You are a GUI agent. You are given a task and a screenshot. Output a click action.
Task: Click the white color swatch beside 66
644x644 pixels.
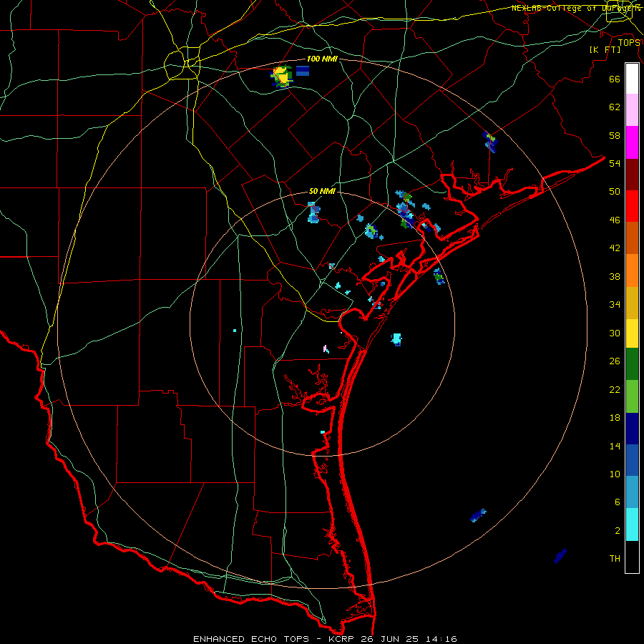(632, 79)
